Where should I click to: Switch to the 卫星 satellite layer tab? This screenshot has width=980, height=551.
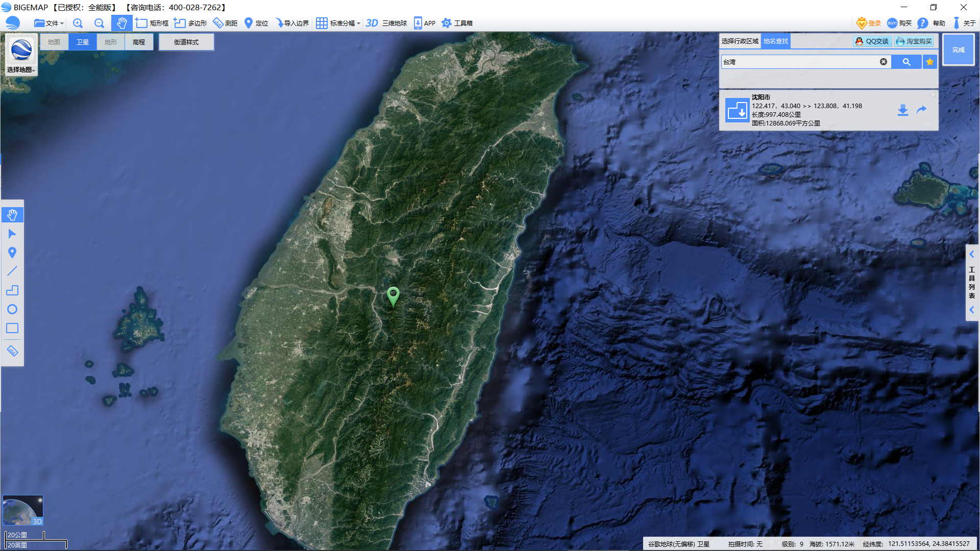(x=83, y=42)
